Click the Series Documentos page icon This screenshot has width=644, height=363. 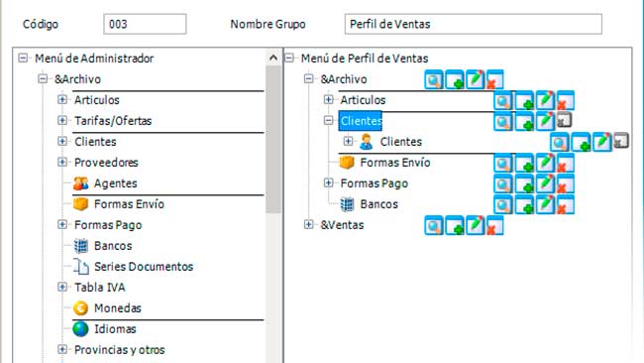pos(81,267)
